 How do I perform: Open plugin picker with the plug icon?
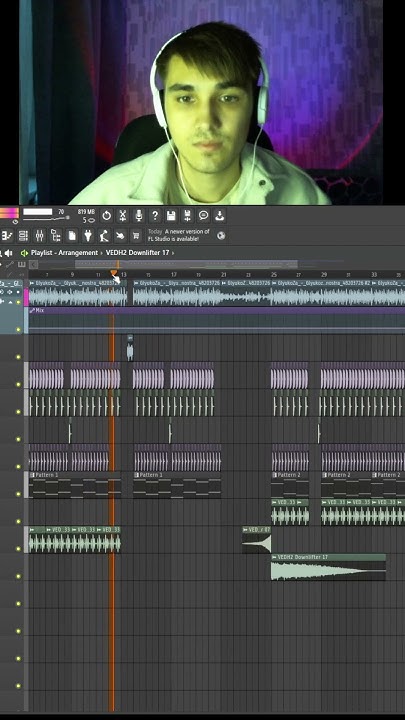tap(88, 236)
